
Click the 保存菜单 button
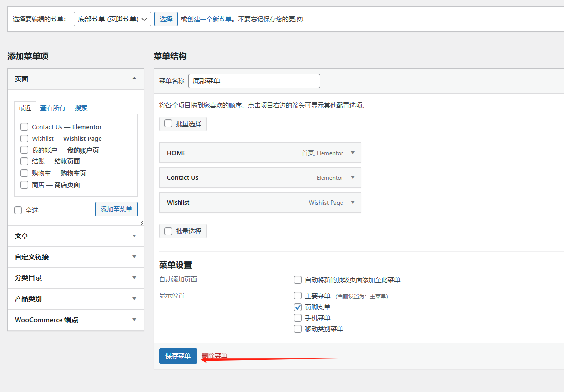[x=178, y=356]
